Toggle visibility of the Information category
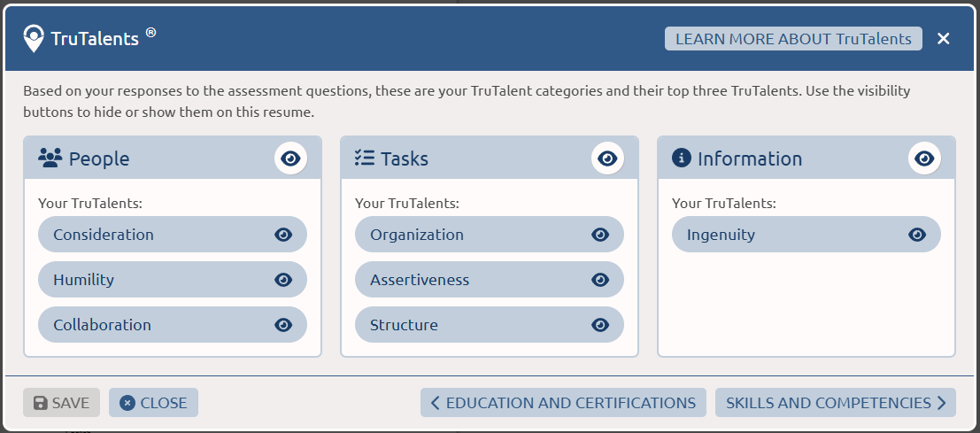The image size is (980, 433). (924, 159)
